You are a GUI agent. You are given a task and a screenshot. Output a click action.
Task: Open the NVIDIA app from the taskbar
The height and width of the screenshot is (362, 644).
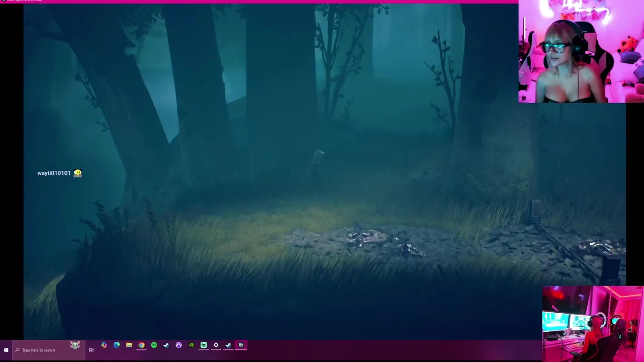click(x=191, y=345)
